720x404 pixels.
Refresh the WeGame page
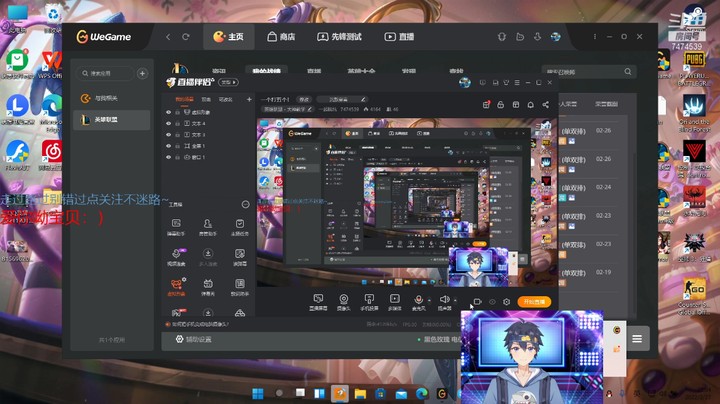(x=186, y=37)
